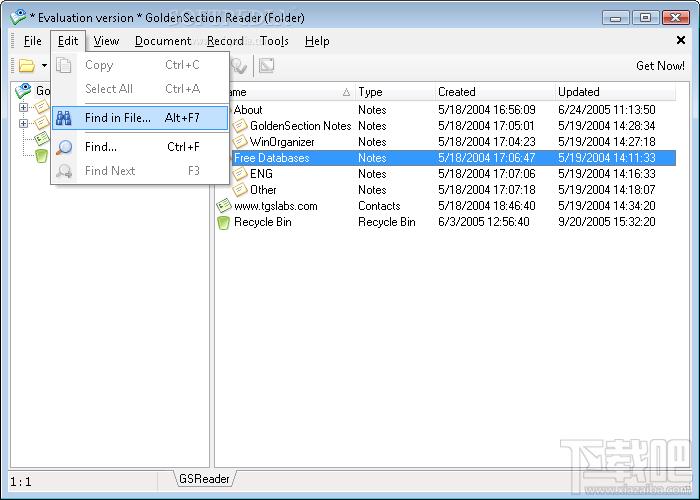Click the binoculars Find in File icon
Image resolution: width=700 pixels, height=500 pixels.
point(64,118)
